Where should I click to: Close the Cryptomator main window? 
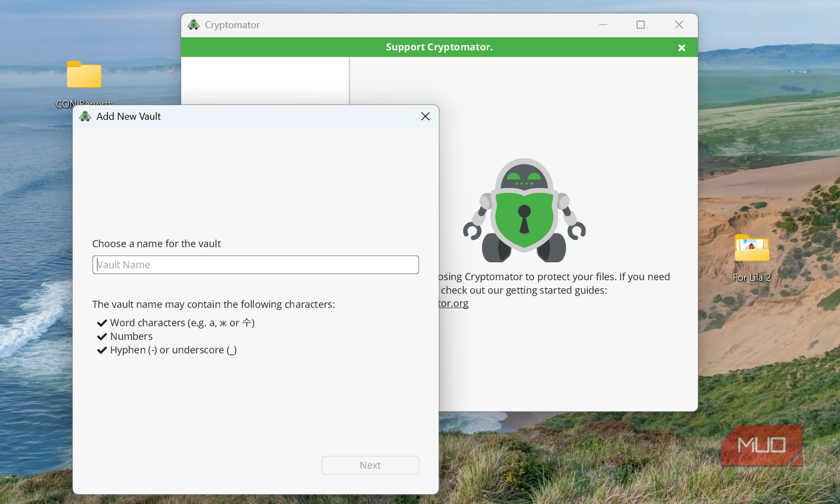click(679, 24)
